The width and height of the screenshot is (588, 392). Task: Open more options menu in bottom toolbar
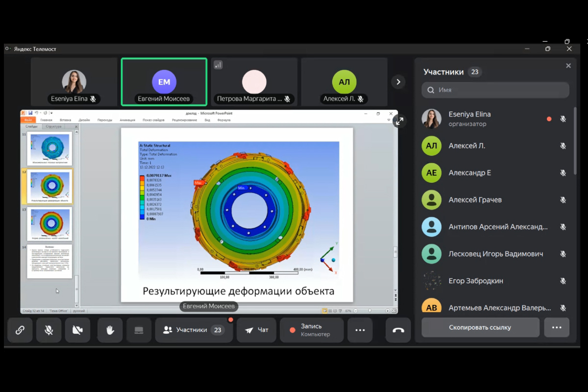tap(360, 330)
